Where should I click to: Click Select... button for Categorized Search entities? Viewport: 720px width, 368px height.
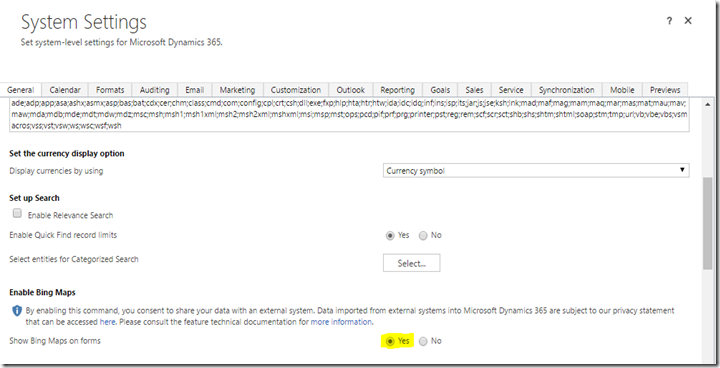411,263
